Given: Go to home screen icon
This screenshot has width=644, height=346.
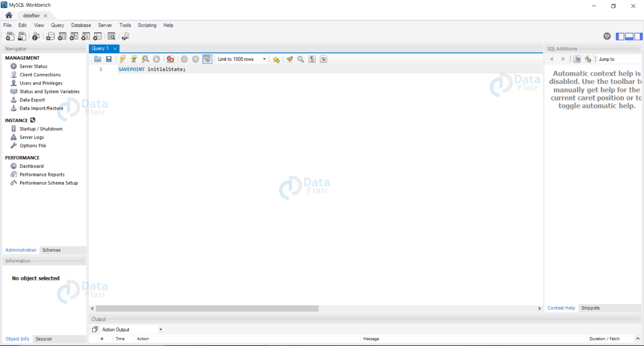Looking at the screenshot, I should click(x=9, y=15).
